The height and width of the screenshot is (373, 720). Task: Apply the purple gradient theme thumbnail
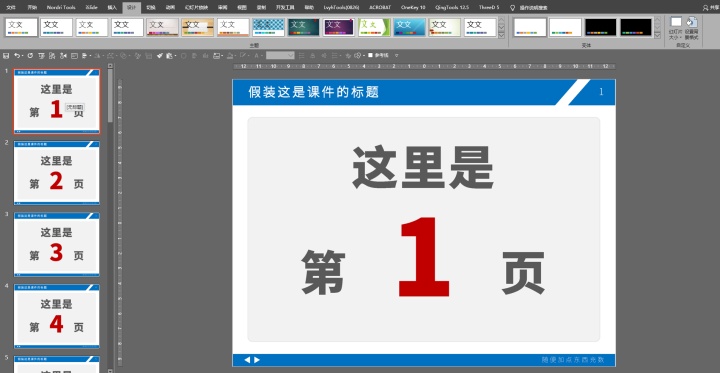pyautogui.click(x=338, y=27)
